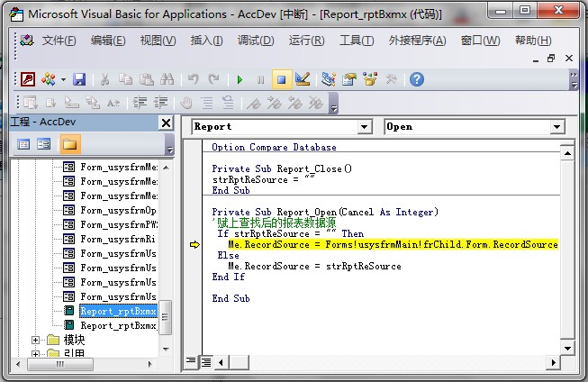
Task: Select Form_usysfrmRi in project tree
Action: (118, 239)
